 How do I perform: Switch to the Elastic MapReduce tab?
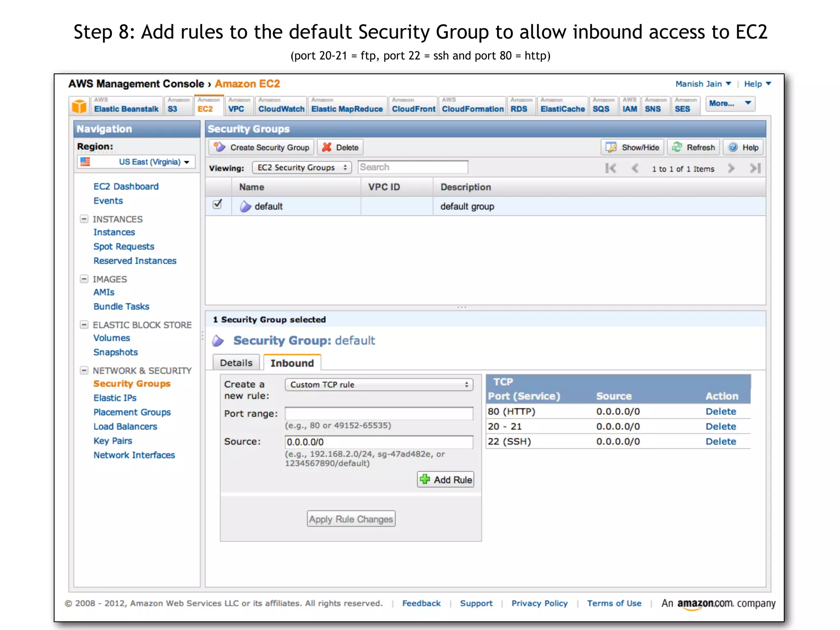click(x=347, y=105)
